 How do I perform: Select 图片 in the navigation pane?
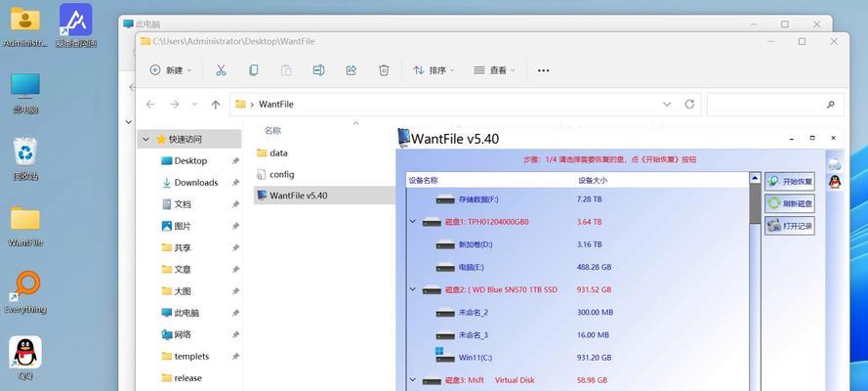click(176, 226)
